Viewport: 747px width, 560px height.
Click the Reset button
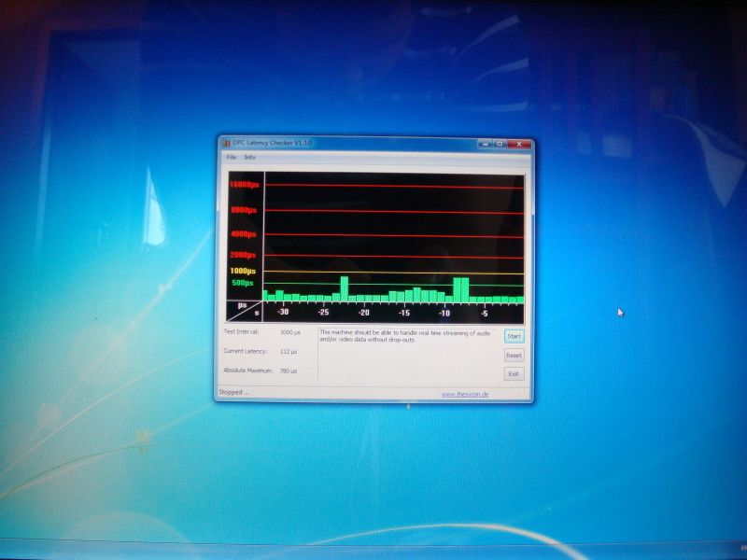(x=514, y=356)
